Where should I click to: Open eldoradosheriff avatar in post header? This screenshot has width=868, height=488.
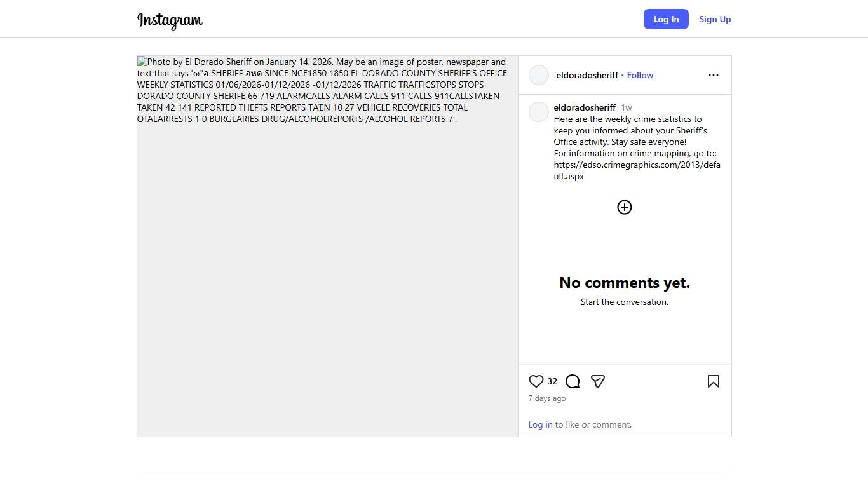click(x=539, y=75)
